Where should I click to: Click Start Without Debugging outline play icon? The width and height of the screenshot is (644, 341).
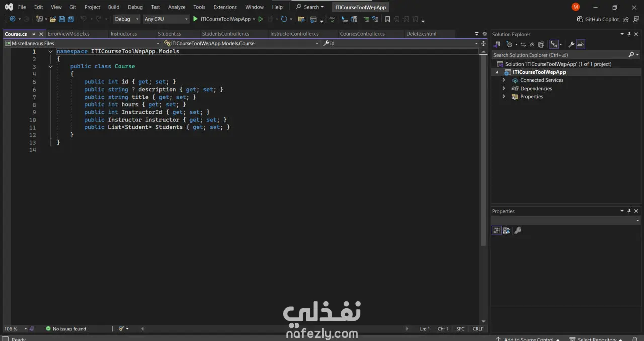click(260, 19)
